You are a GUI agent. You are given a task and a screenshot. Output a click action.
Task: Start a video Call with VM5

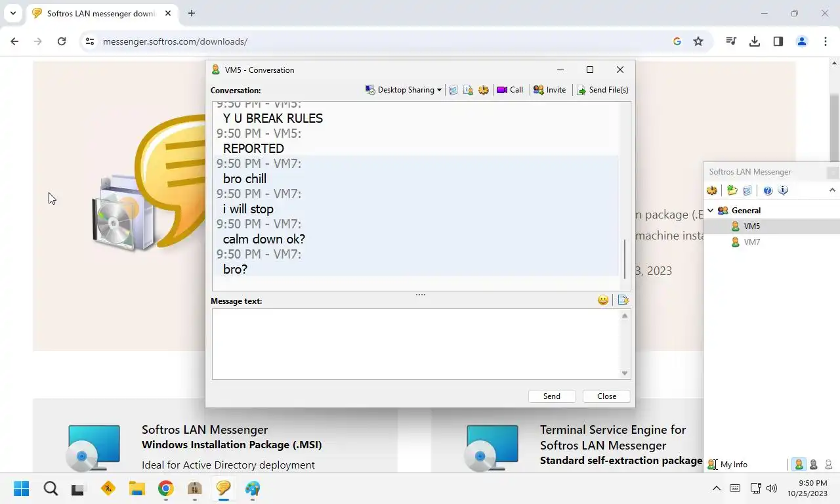(x=510, y=90)
